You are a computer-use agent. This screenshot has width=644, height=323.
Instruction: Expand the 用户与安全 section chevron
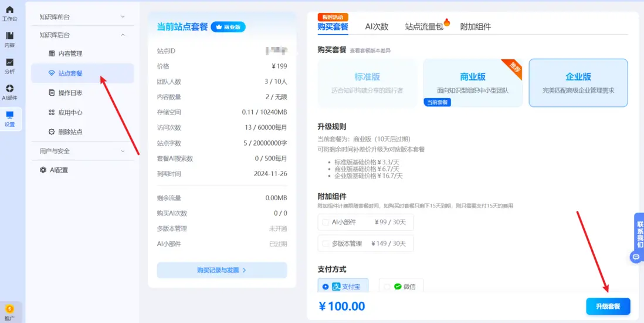pyautogui.click(x=123, y=151)
